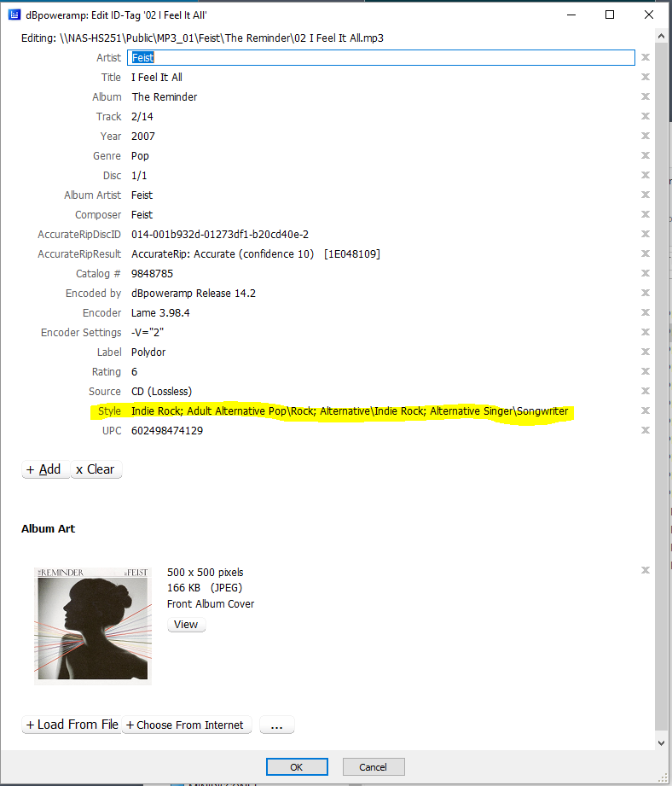Remove the album art with its X icon
The height and width of the screenshot is (786, 672).
pos(646,570)
